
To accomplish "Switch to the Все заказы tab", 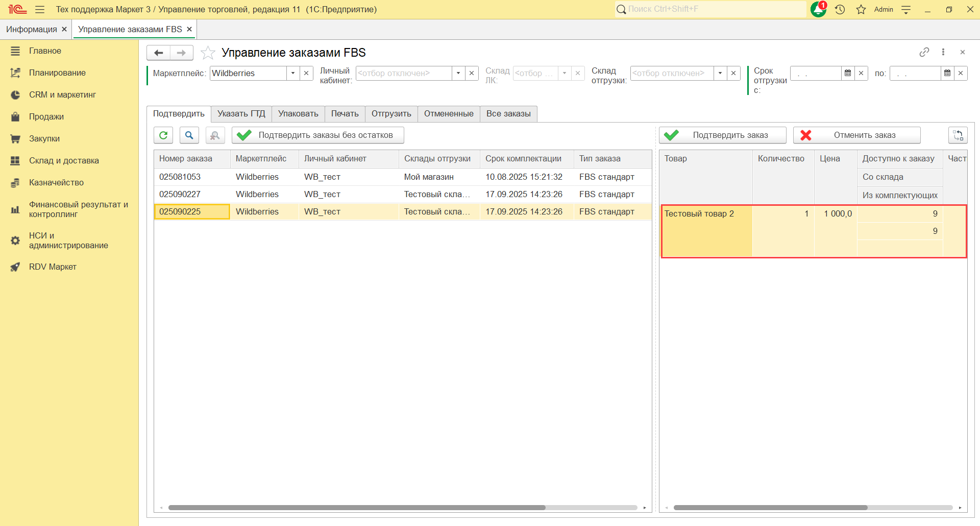I will click(x=508, y=113).
